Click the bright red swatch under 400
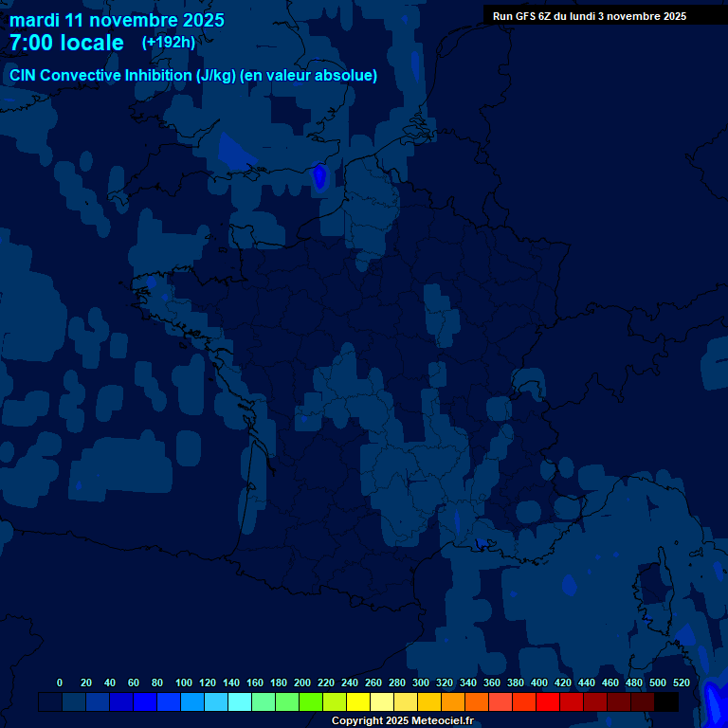Image resolution: width=728 pixels, height=728 pixels. click(x=548, y=702)
